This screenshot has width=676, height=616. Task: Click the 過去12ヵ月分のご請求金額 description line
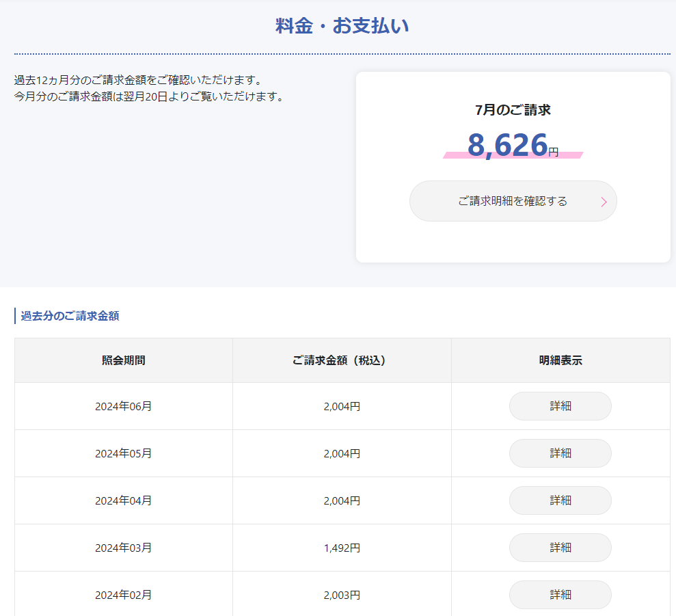[138, 80]
